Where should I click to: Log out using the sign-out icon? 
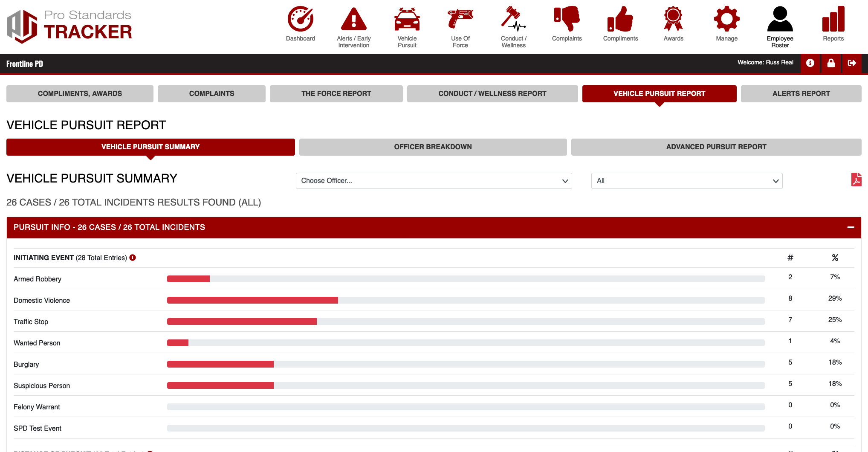point(852,63)
